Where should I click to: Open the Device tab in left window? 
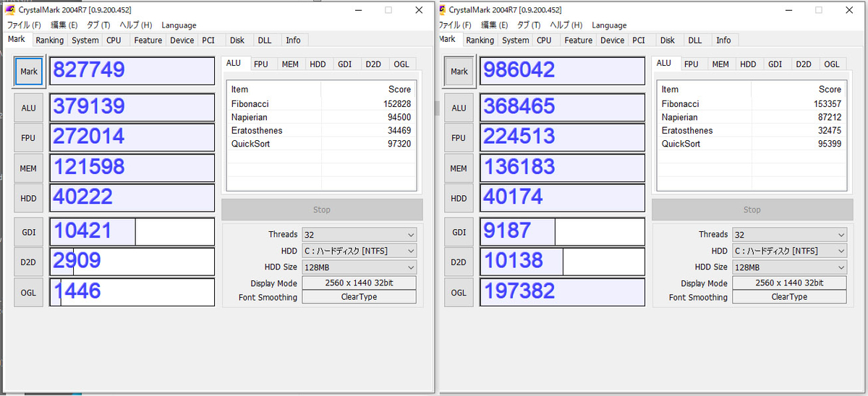(182, 40)
